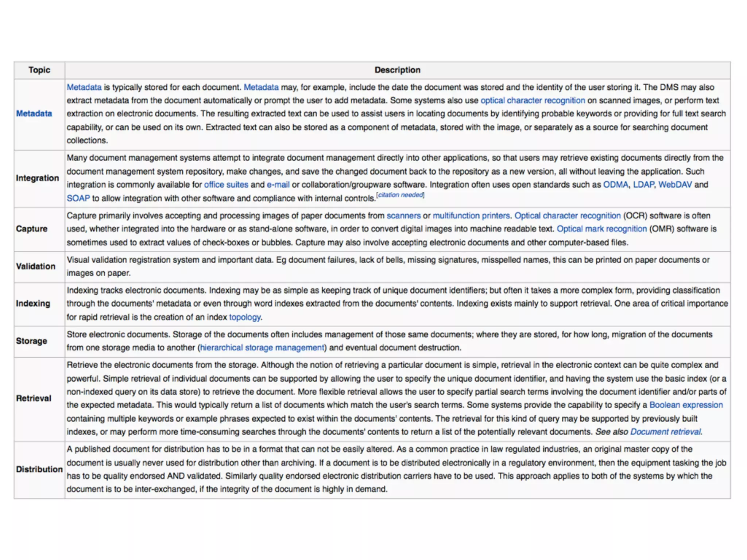The height and width of the screenshot is (560, 747).
Task: Open the optical character recognition link in Metadata row
Action: click(532, 101)
